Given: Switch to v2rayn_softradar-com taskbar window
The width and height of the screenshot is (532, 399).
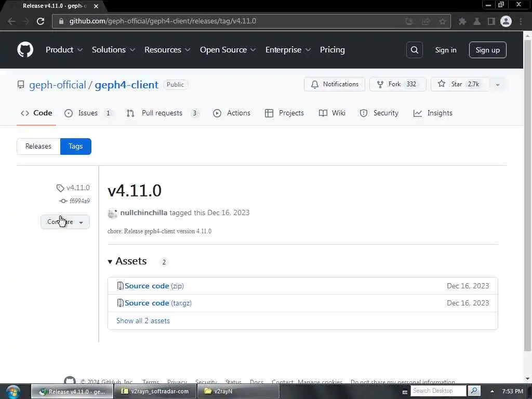Looking at the screenshot, I should pyautogui.click(x=155, y=391).
